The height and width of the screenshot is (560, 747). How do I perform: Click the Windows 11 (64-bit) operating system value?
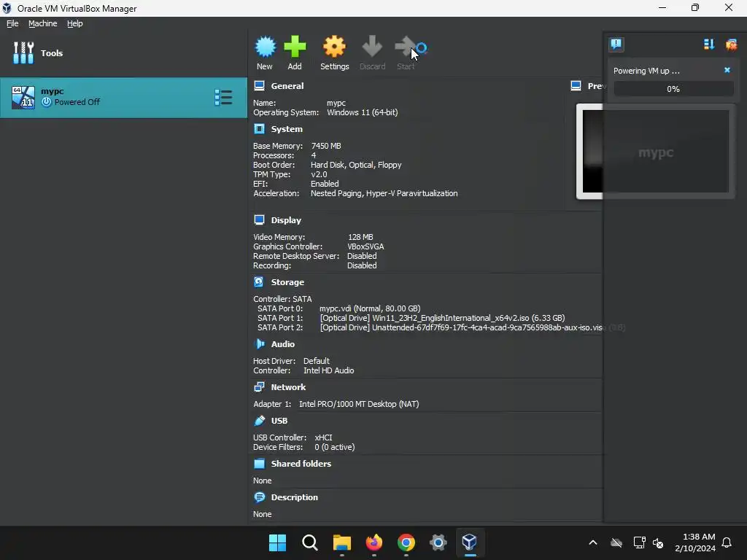362,112
